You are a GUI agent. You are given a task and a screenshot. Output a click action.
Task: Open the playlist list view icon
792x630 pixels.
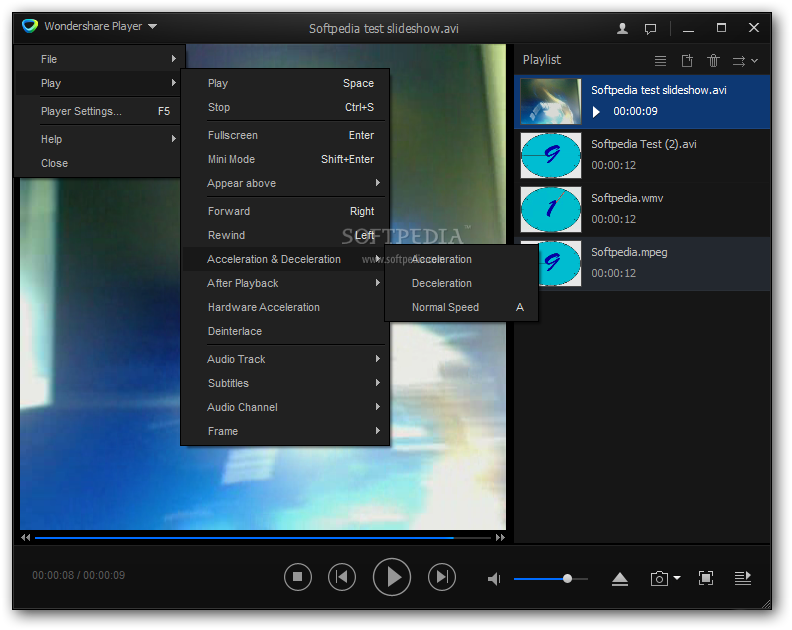tap(660, 61)
